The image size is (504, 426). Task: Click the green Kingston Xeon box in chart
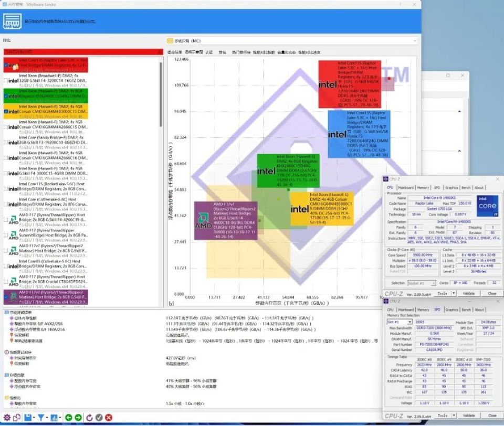coord(288,171)
